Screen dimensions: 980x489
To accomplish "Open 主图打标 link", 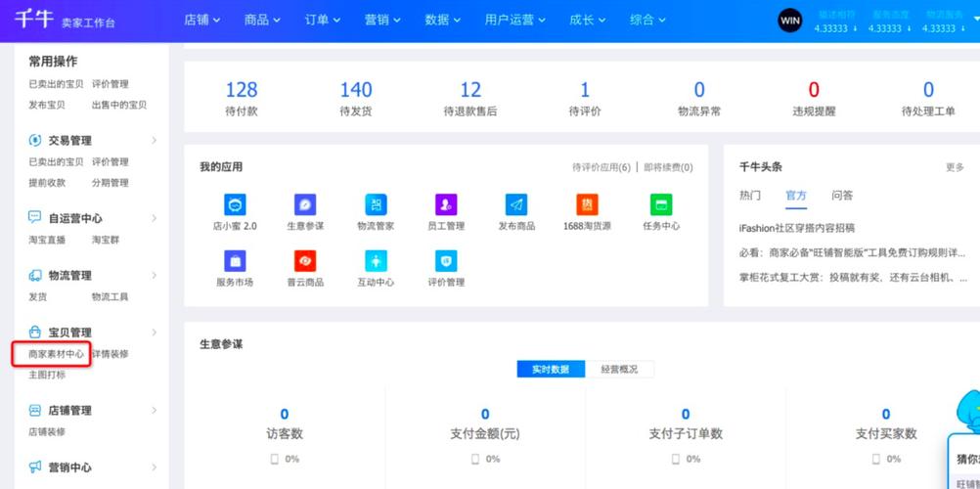I will click(x=47, y=376).
